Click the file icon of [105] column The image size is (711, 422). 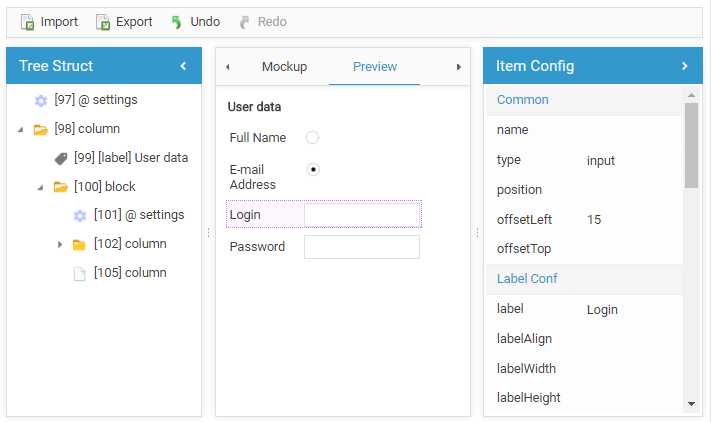(80, 274)
